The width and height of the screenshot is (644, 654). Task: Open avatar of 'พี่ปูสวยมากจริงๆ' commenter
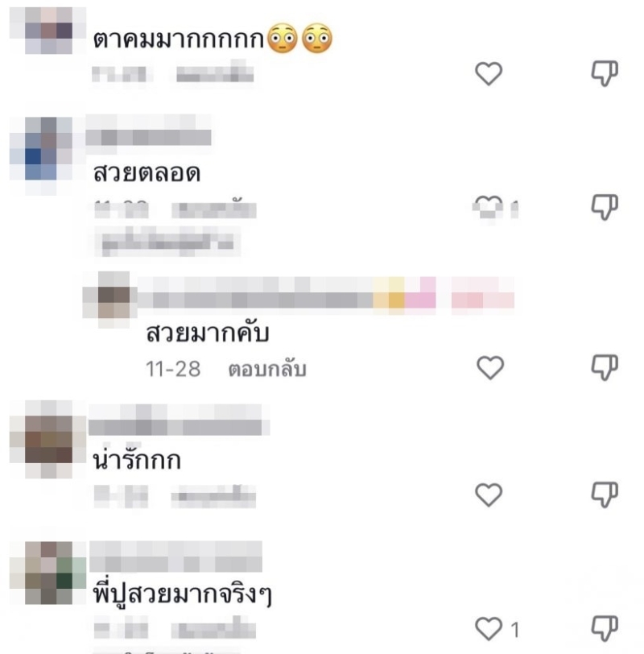pos(47,573)
